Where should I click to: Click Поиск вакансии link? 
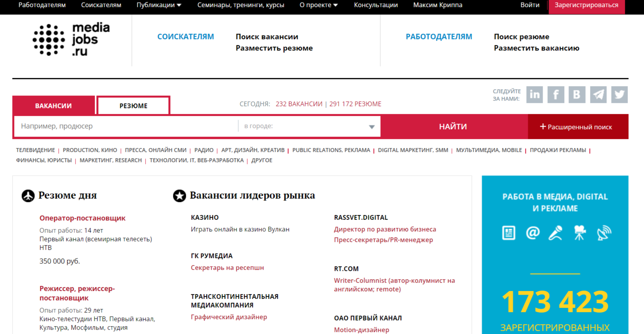tap(267, 37)
